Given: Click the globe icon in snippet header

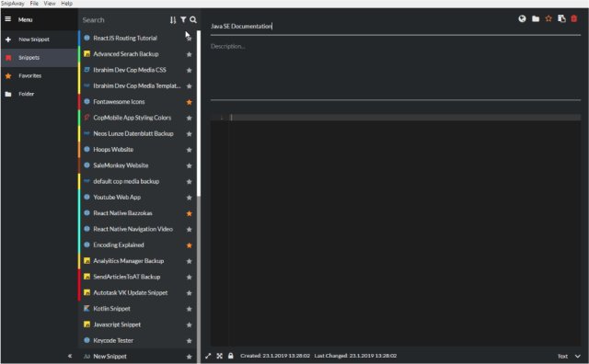Looking at the screenshot, I should (522, 18).
